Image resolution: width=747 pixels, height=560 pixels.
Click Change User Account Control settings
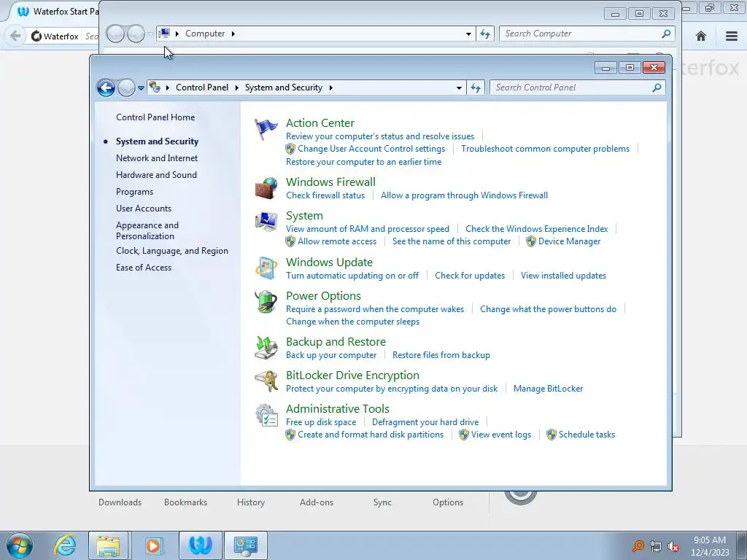coord(371,149)
